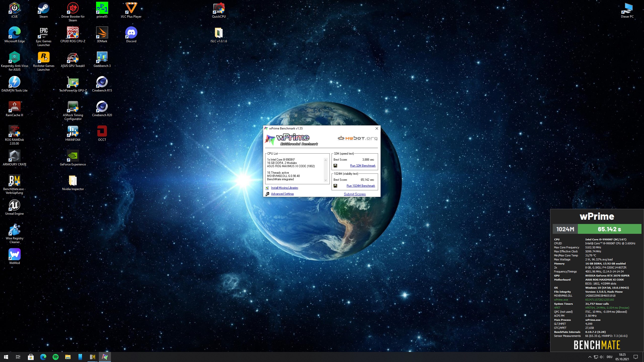Image resolution: width=644 pixels, height=362 pixels.
Task: Click Run 1024M Benchmark link
Action: [360, 186]
